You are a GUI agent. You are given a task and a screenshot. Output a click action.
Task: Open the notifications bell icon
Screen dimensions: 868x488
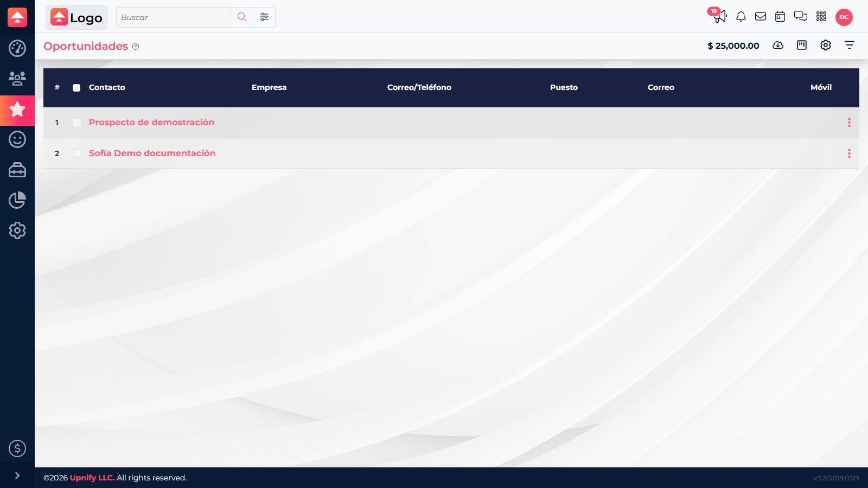point(741,17)
